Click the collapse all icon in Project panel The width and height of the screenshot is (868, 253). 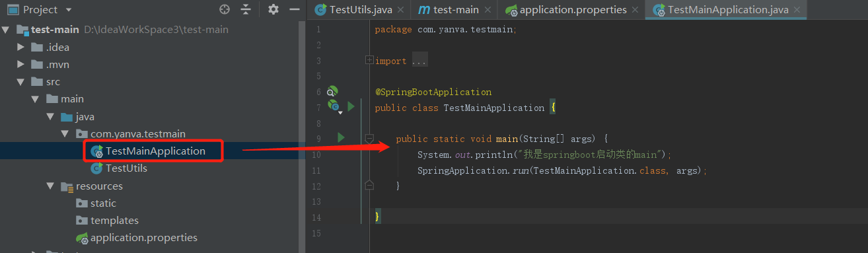[x=246, y=9]
